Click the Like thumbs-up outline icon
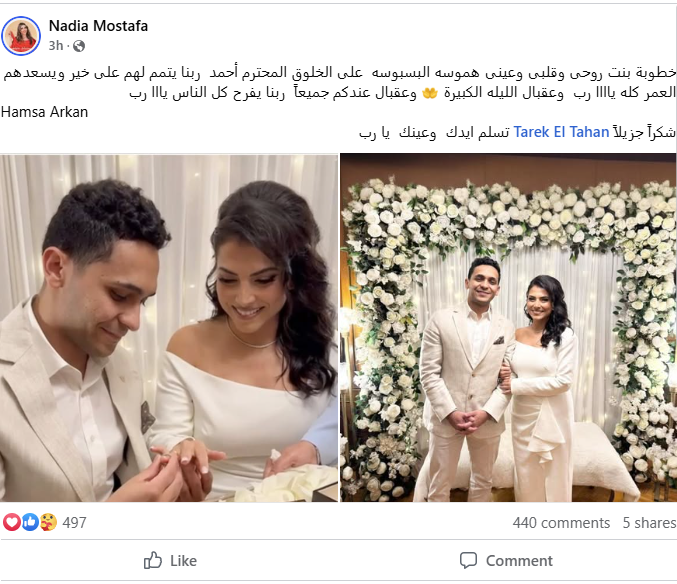Viewport: 677px width, 584px height. tap(153, 560)
